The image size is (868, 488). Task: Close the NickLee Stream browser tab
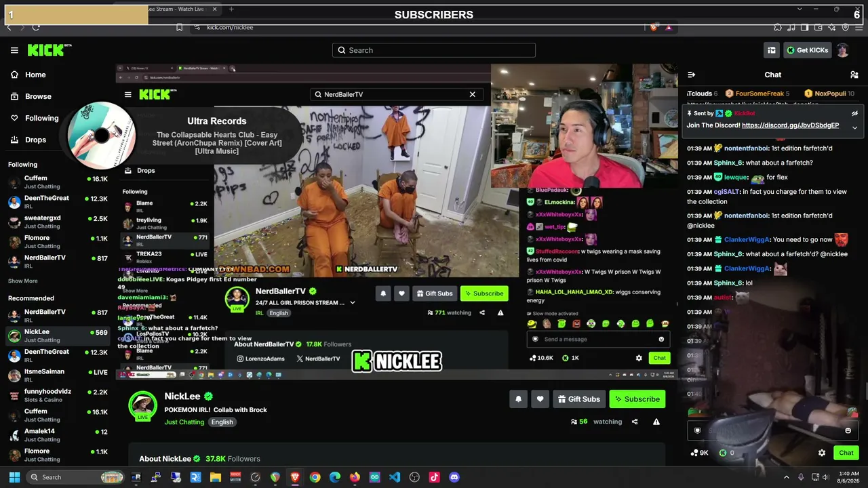[x=215, y=9]
